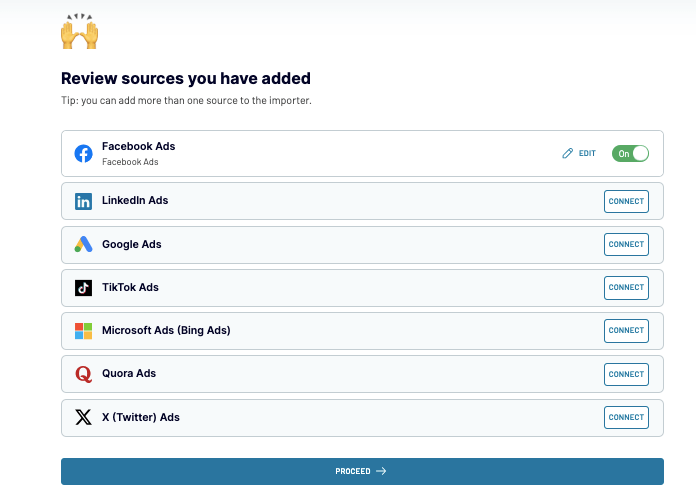Screen dimensions: 696x504
Task: Click the TikTok logo icon
Action: point(83,288)
